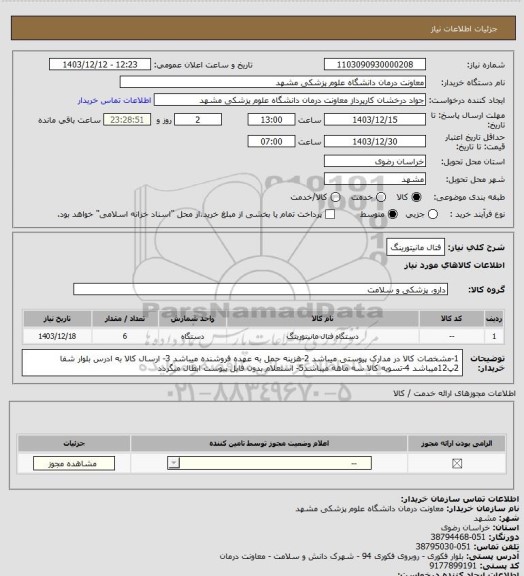The width and height of the screenshot is (524, 576).
Task: Click the ردیف column header
Action: click(x=494, y=318)
